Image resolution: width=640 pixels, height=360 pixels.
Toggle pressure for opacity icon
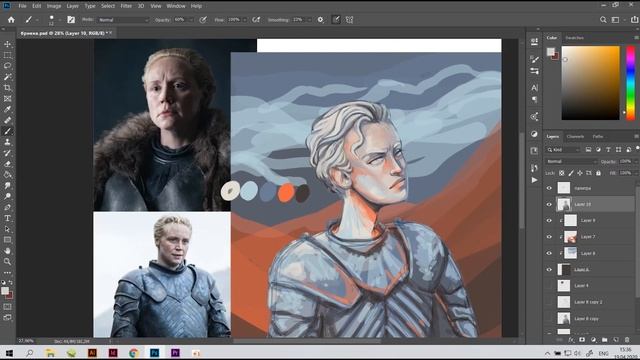pos(203,20)
